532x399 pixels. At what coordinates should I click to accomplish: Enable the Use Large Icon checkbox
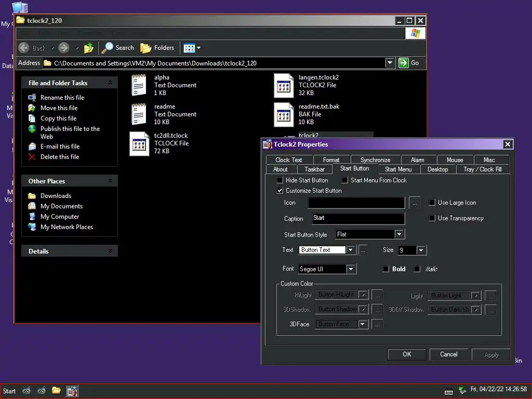[432, 202]
